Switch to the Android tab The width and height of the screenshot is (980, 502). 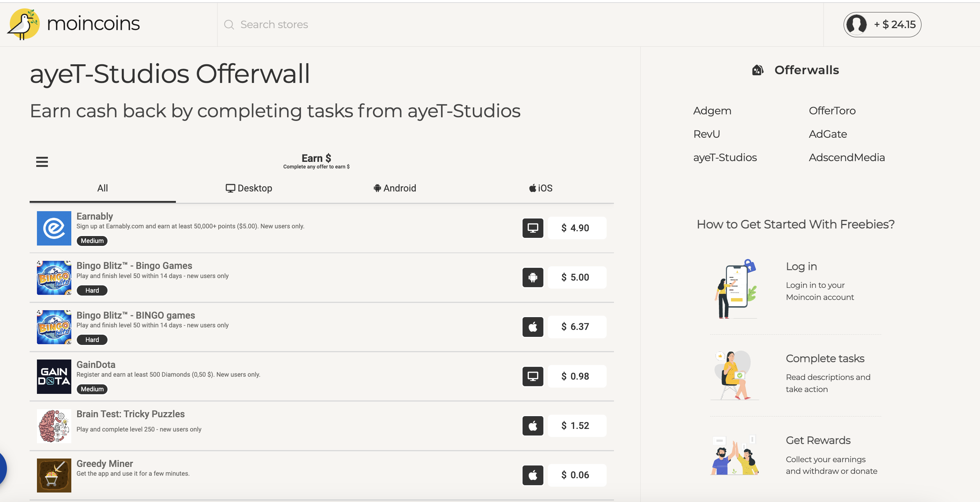(x=395, y=189)
